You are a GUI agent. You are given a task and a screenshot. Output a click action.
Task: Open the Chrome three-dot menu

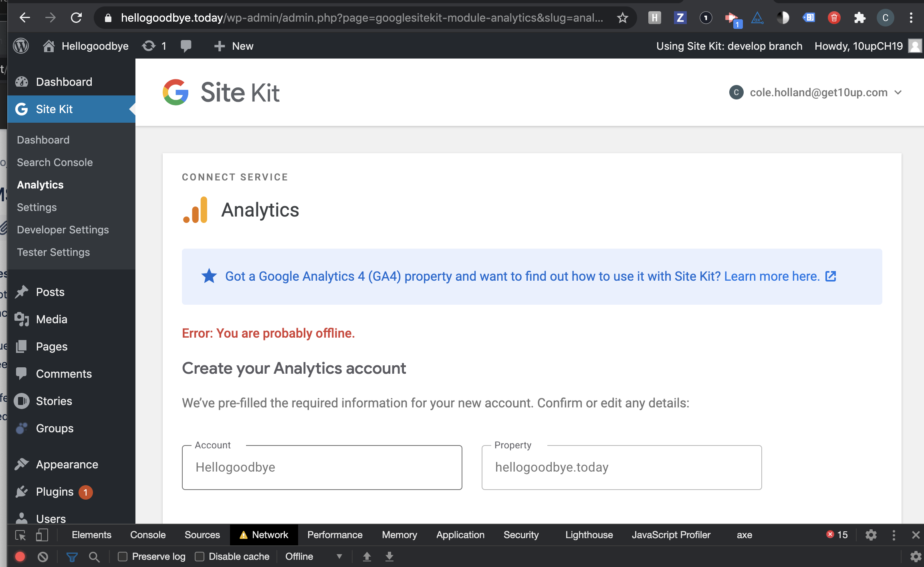tap(911, 18)
